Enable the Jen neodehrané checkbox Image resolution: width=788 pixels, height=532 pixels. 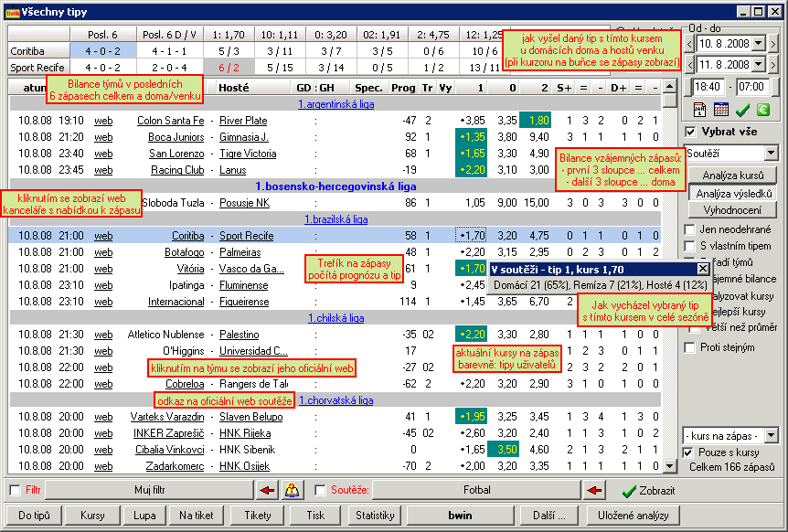click(690, 229)
